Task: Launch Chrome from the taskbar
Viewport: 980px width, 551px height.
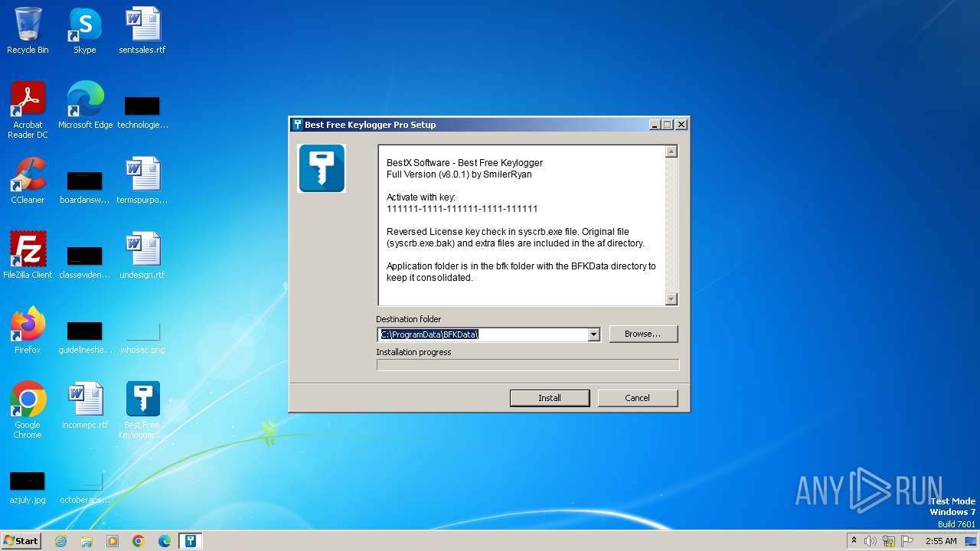Action: [x=139, y=541]
